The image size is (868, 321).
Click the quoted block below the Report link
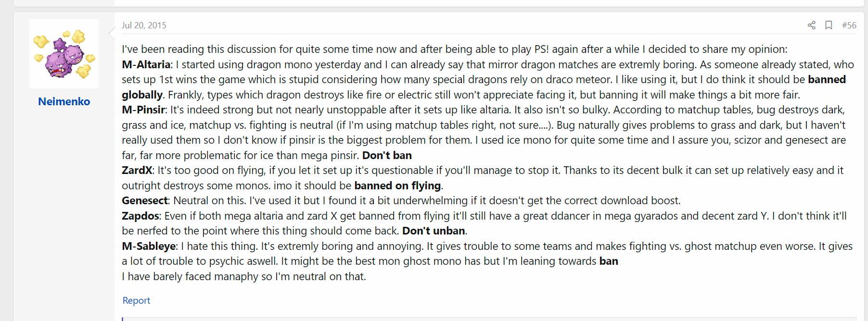489,319
